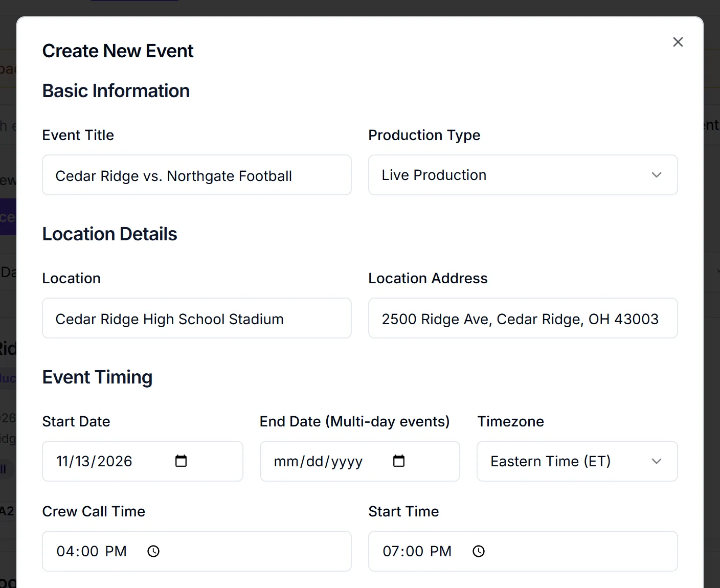This screenshot has width=720, height=588.
Task: Click the End Date (Multi-day events) label
Action: pos(355,421)
